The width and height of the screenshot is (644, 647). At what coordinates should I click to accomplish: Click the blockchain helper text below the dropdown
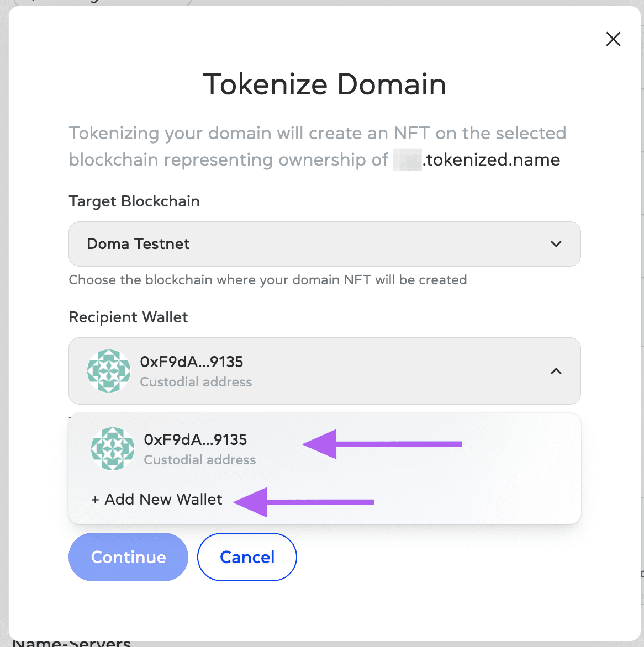point(268,280)
